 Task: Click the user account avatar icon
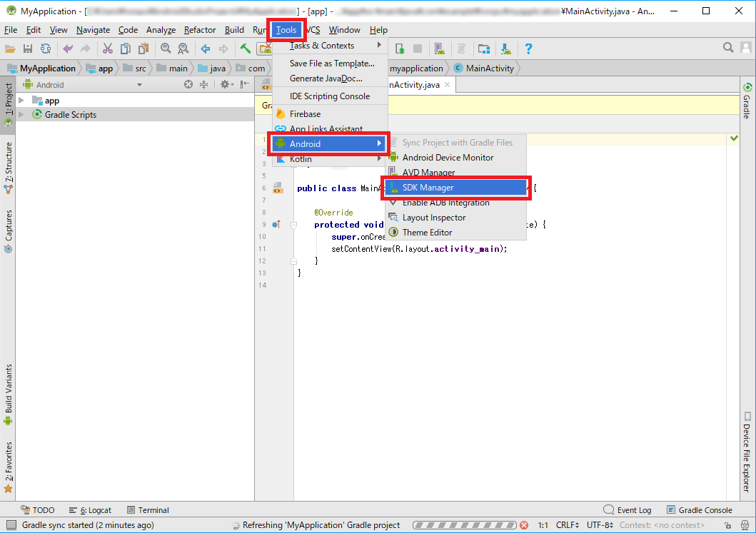(x=745, y=47)
